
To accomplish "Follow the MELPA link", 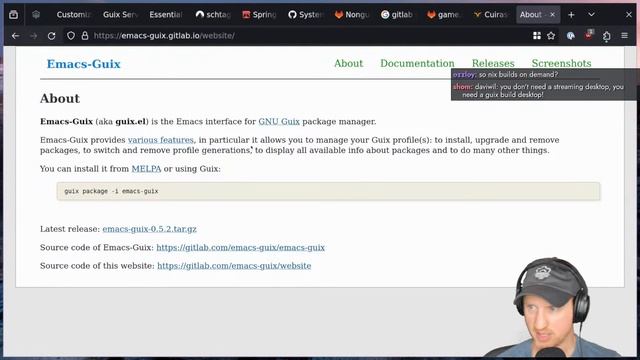I will (x=146, y=169).
